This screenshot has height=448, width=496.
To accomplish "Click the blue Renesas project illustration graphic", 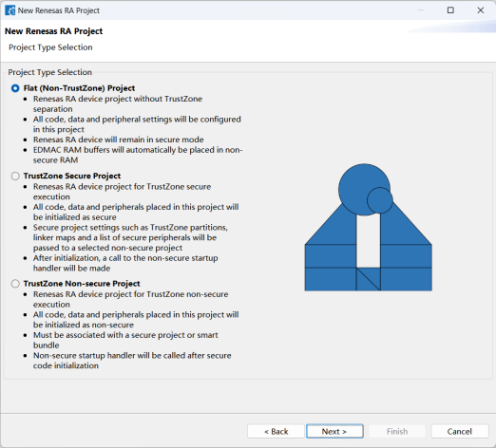I will coord(368,227).
